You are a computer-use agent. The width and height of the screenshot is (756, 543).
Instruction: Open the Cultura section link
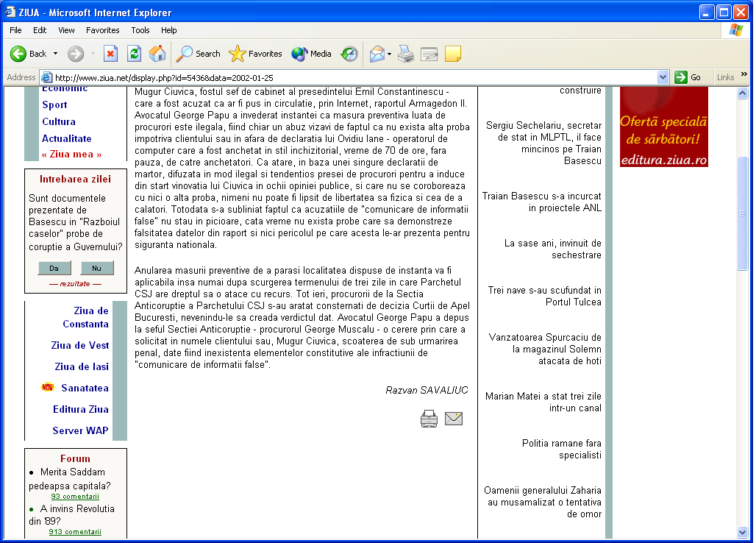(x=59, y=121)
